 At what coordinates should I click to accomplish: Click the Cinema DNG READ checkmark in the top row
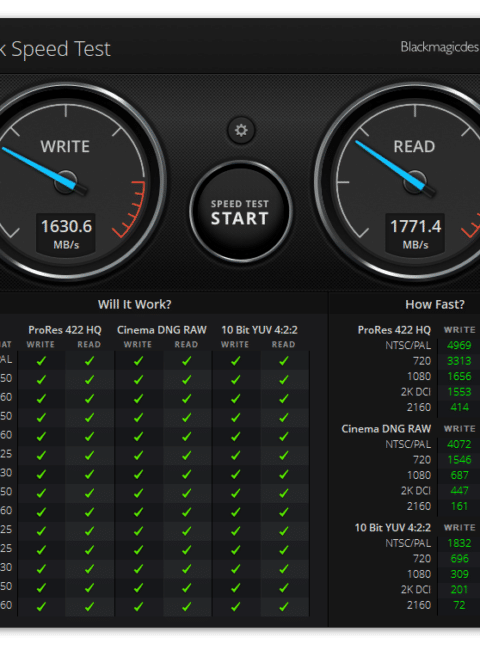[187, 361]
